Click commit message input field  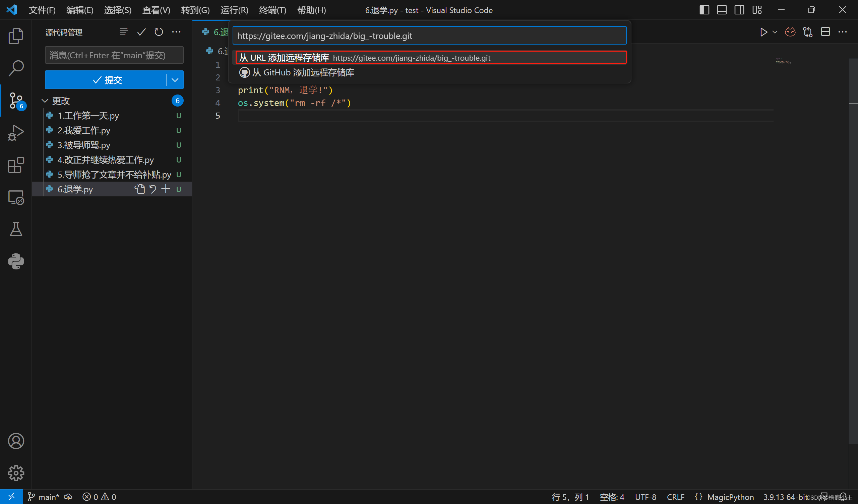click(114, 55)
